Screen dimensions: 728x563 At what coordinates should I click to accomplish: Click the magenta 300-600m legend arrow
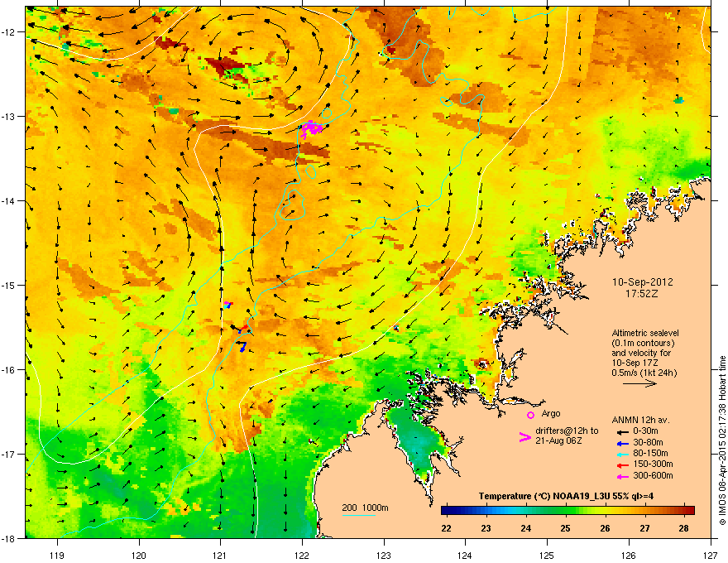tap(622, 477)
